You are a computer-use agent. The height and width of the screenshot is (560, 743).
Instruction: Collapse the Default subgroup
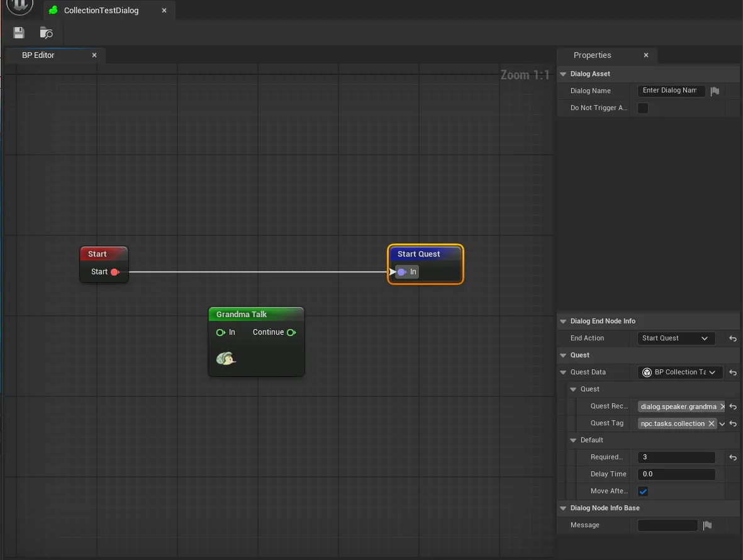point(573,440)
